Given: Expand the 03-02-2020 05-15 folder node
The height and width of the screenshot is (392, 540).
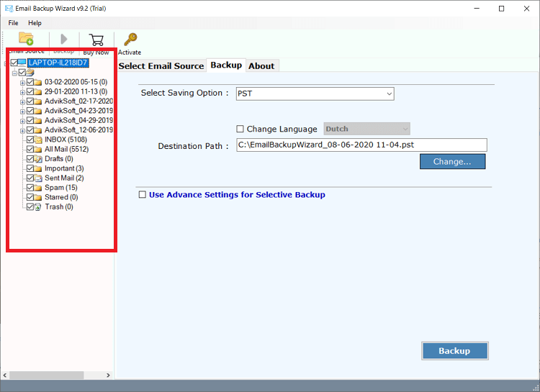Looking at the screenshot, I should tap(22, 83).
